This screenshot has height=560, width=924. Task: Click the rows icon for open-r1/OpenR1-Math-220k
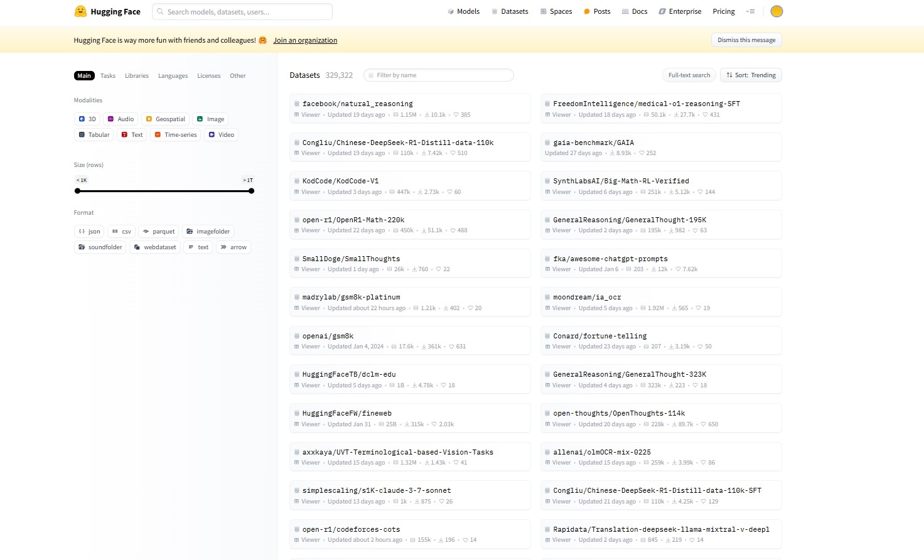click(396, 230)
